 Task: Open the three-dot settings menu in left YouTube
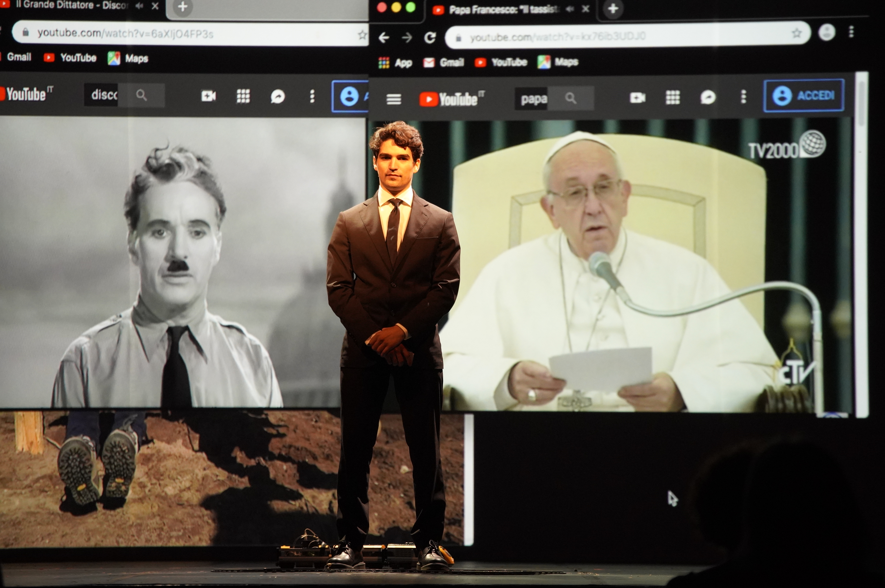click(312, 96)
